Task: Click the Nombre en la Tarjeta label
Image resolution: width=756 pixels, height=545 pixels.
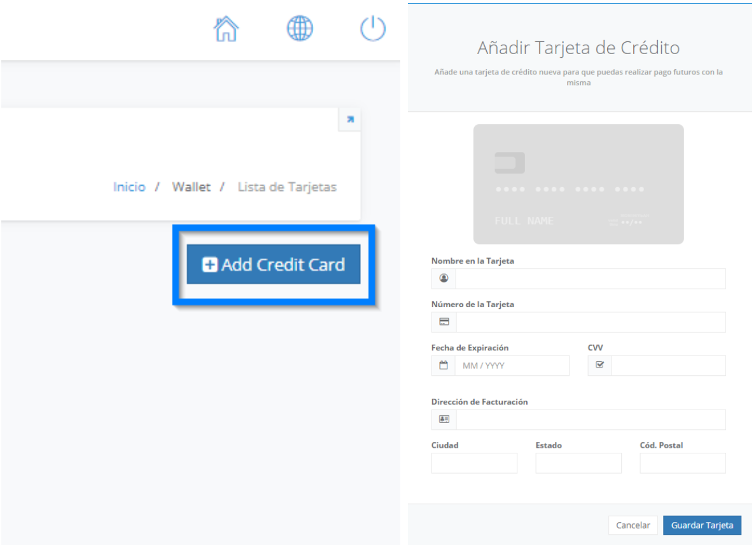Action: click(x=472, y=261)
